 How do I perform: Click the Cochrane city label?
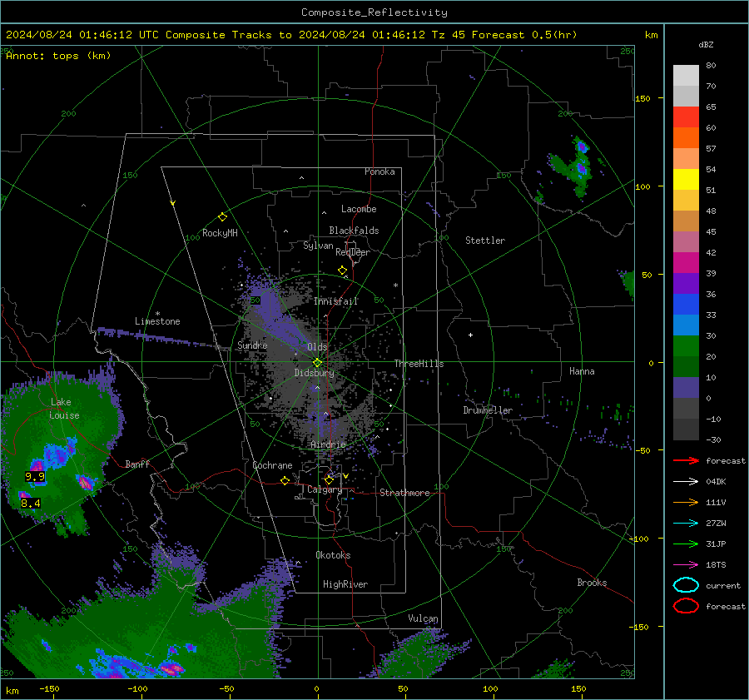tap(272, 465)
